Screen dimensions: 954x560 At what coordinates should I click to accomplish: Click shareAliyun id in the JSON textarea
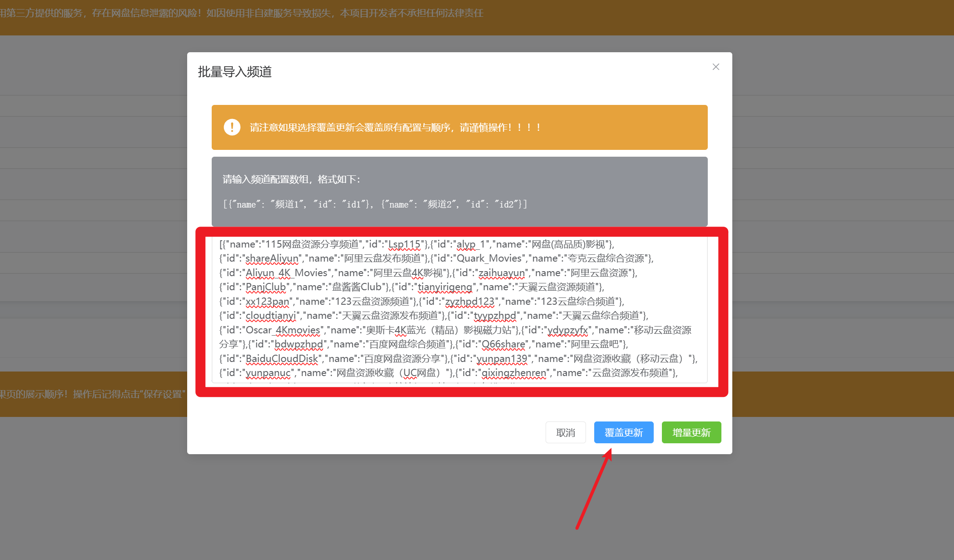272,258
